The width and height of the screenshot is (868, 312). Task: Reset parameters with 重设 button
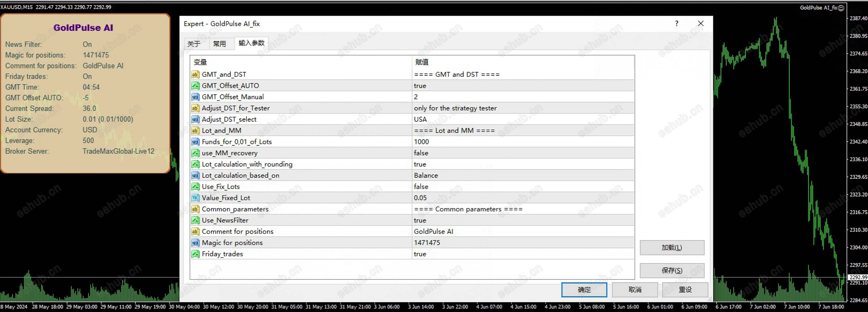(685, 290)
